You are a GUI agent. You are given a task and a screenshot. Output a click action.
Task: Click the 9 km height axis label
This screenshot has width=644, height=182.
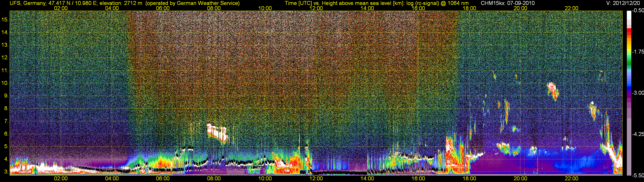pos(6,96)
